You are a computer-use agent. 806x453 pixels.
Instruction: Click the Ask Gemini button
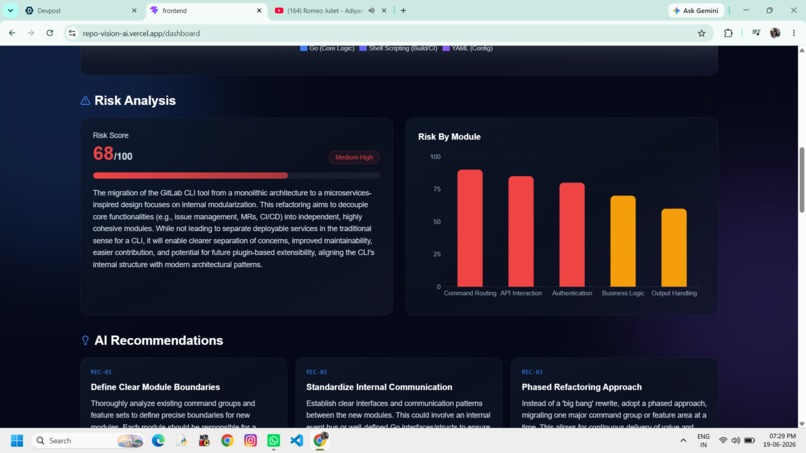click(696, 10)
